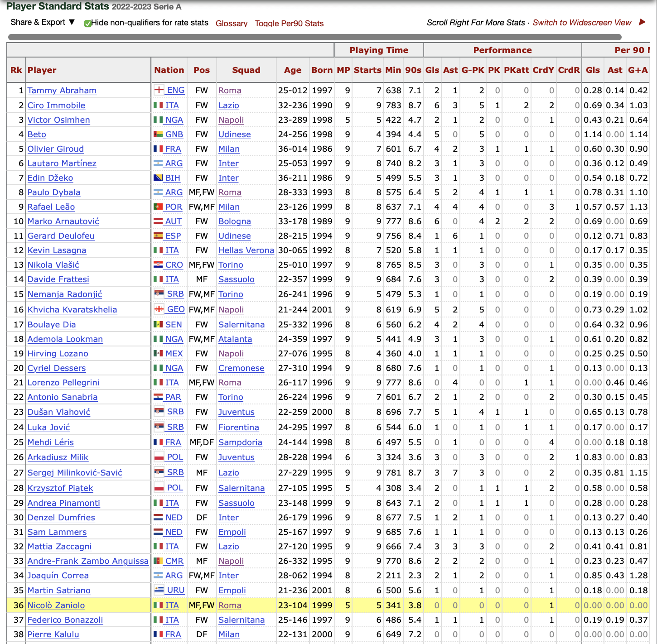Viewport: 657px width, 644px height.
Task: Toggle Per90 Stats display
Action: click(x=289, y=24)
